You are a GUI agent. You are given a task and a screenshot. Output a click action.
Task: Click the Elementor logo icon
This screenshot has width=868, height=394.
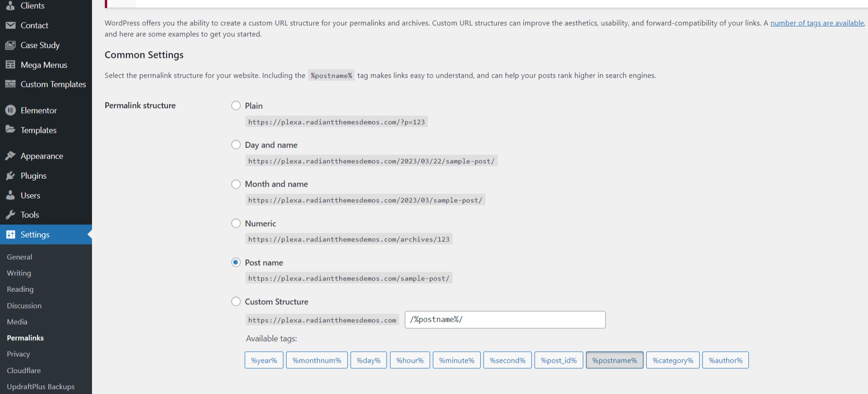10,110
